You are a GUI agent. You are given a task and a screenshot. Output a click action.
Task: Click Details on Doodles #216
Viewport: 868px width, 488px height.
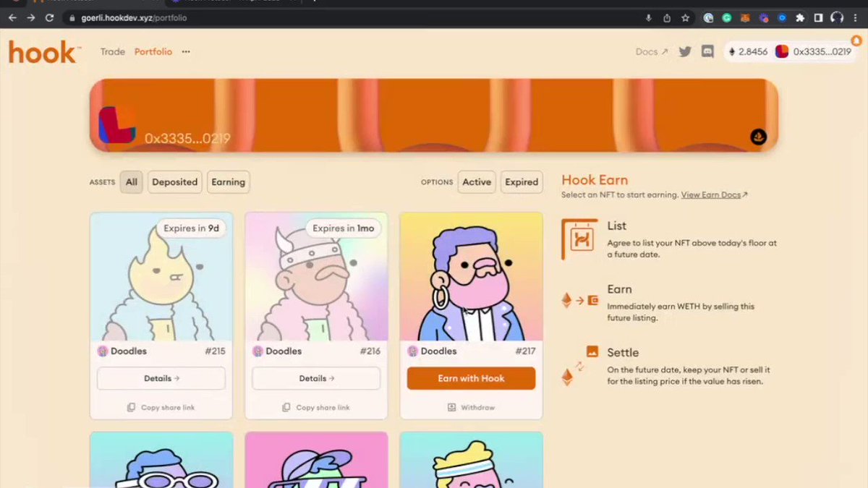pyautogui.click(x=316, y=378)
